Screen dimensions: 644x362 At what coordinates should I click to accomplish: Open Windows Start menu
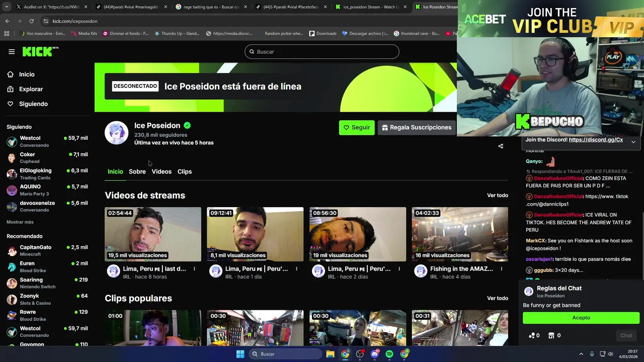click(x=240, y=354)
